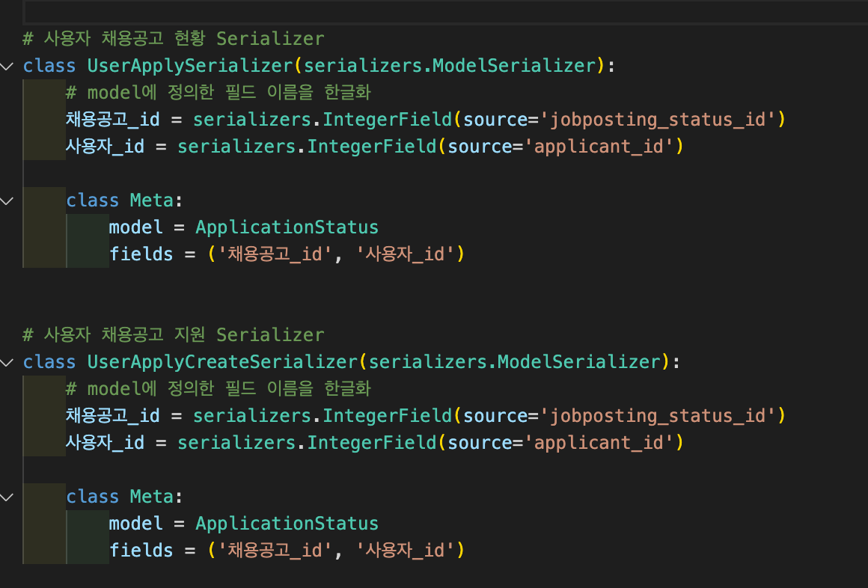Click 'model' attribute in UserApplyCreateSerializer Meta

[136, 524]
